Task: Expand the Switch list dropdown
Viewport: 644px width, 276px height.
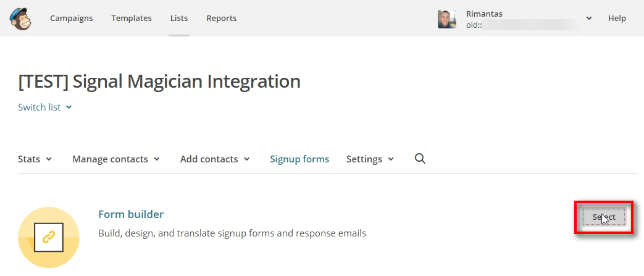Action: tap(45, 107)
